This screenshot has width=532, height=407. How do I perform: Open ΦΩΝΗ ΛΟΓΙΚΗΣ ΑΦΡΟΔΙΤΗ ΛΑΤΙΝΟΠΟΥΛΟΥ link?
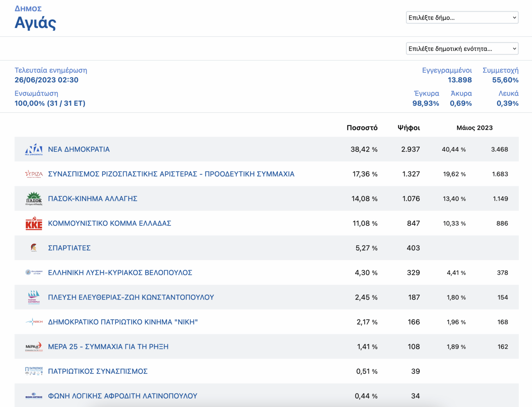pos(122,396)
